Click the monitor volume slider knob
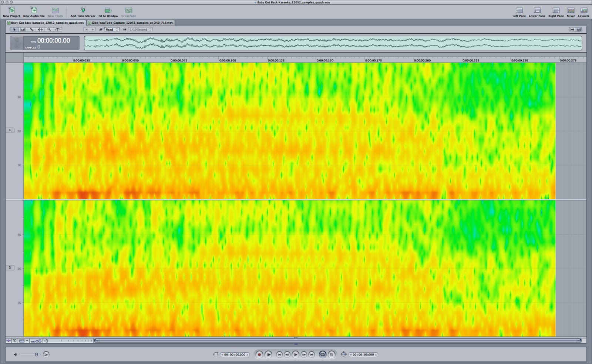 point(37,354)
